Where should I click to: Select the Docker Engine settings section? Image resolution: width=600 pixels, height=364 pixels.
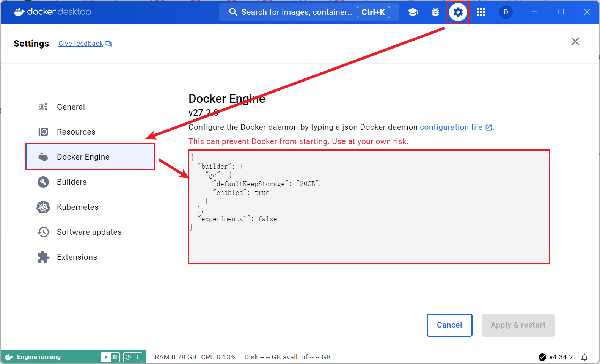(90, 157)
